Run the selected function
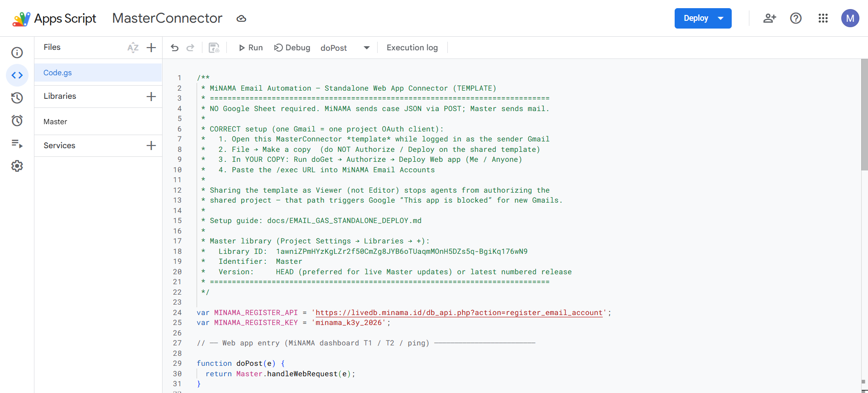 point(251,48)
